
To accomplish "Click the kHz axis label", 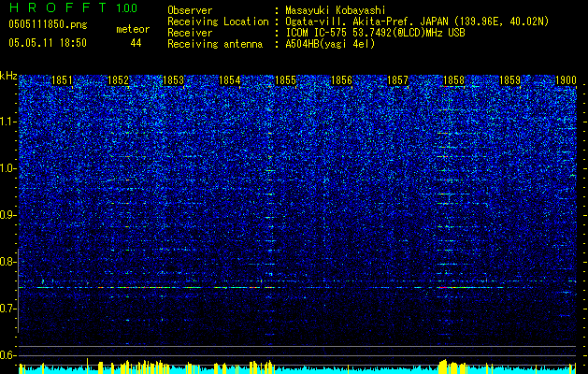I will point(8,76).
